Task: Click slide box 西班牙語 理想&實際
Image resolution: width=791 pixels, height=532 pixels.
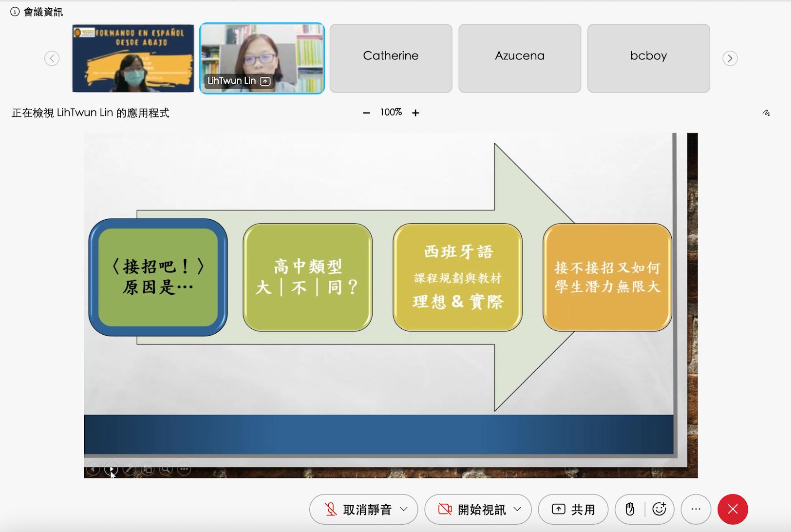Action: click(457, 277)
